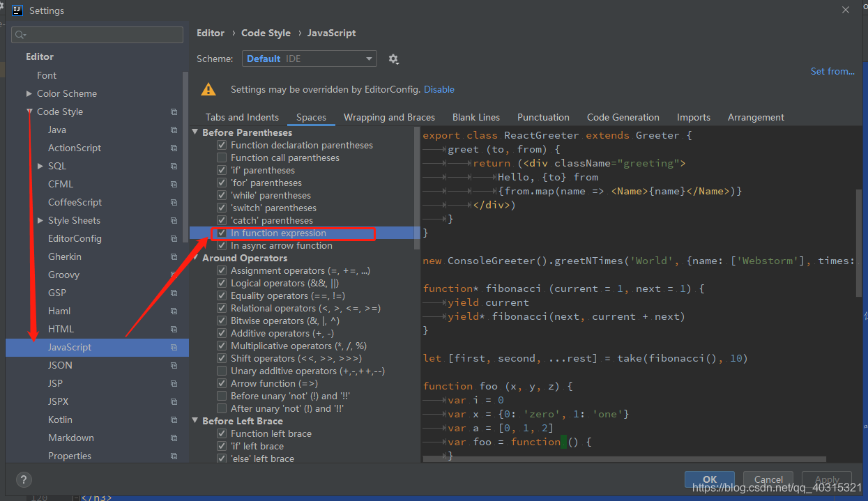Click the copy icon in Java row
The image size is (868, 501).
pos(174,130)
